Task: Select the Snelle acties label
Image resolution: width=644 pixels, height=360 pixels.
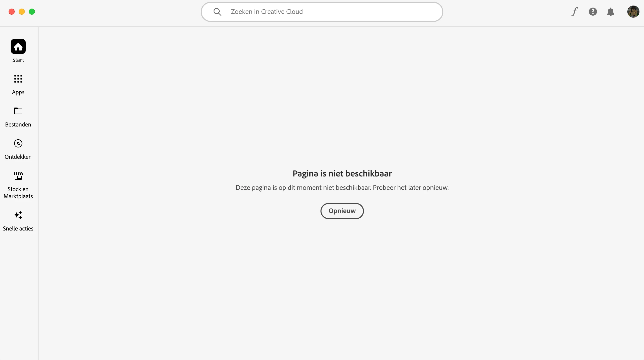Action: pos(18,229)
